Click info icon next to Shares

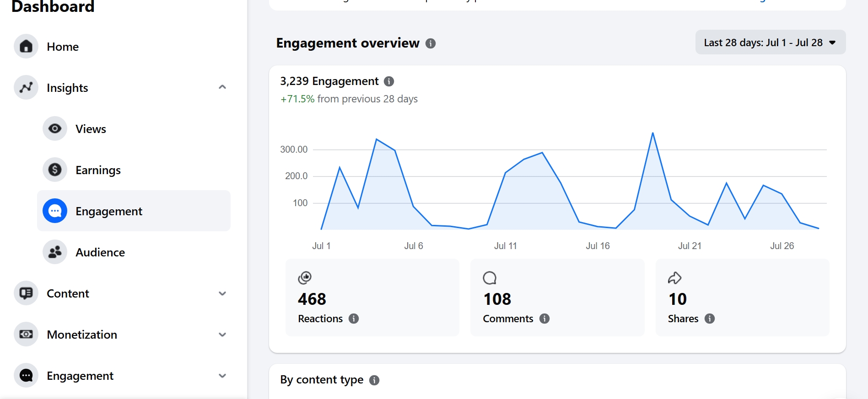pos(710,319)
